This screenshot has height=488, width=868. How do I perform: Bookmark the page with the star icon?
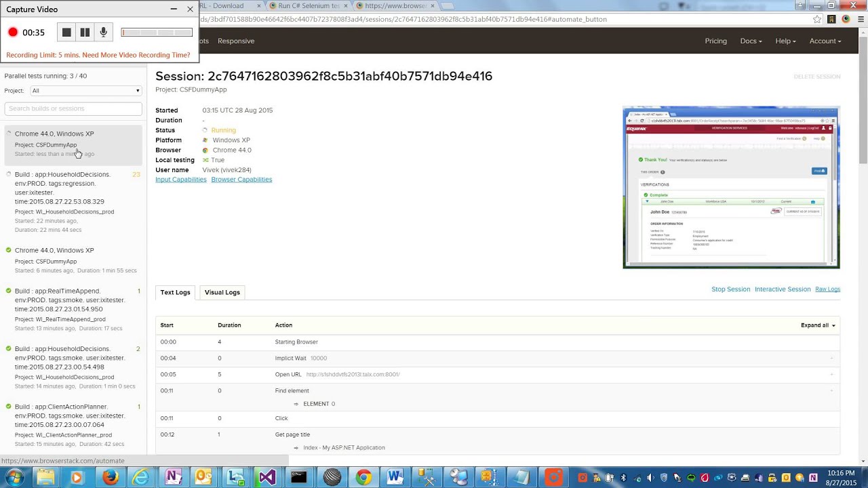[817, 19]
